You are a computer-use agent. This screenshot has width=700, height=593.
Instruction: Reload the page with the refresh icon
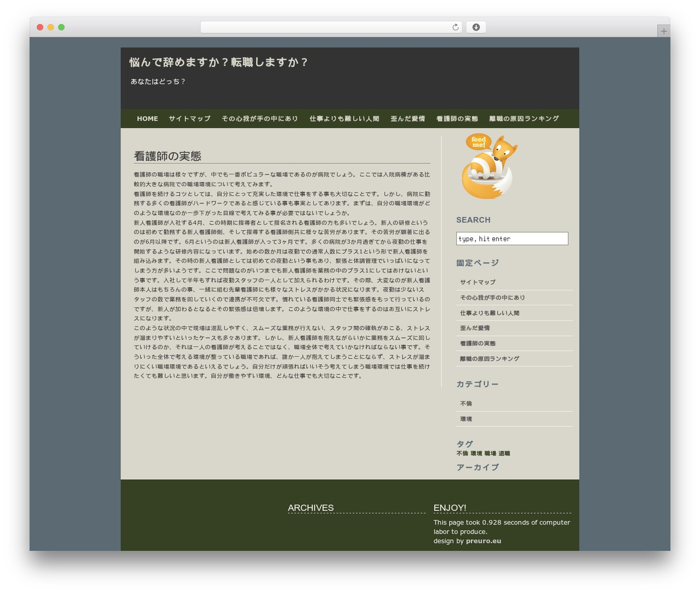tap(456, 27)
